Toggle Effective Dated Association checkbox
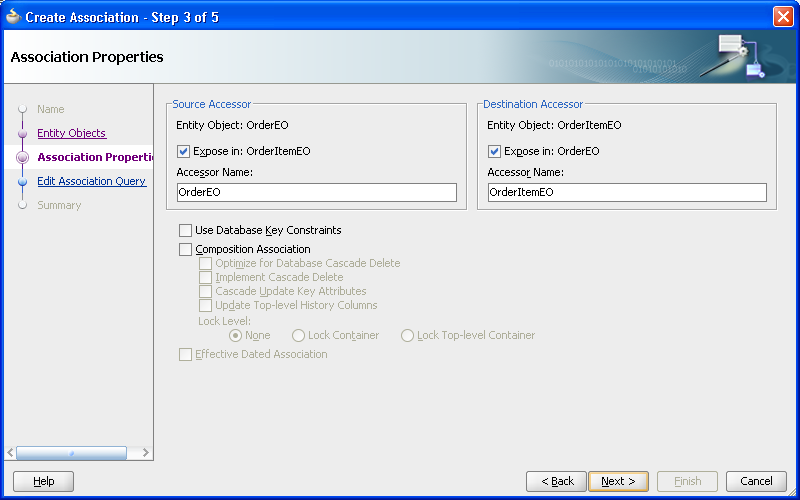Image resolution: width=800 pixels, height=500 pixels. 185,355
